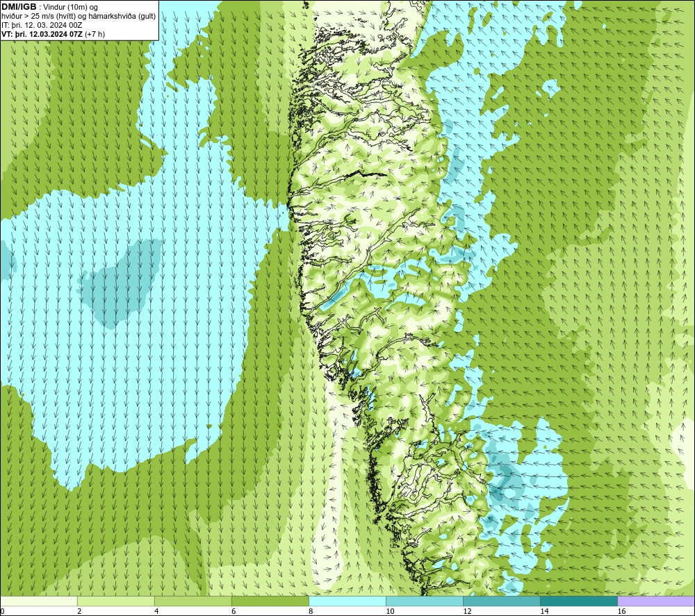Click the 'DMI/IGB : Vindur (10m) og' title line
695x616 pixels.
pyautogui.click(x=50, y=7)
